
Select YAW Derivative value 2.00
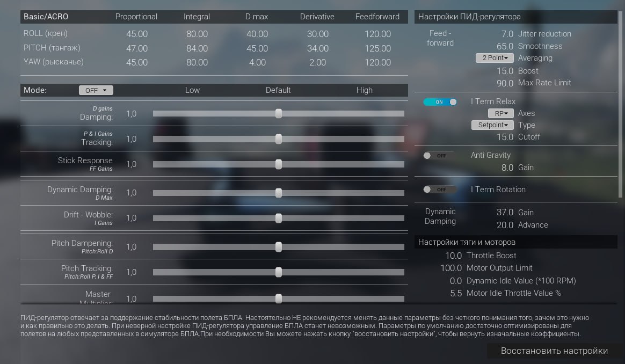point(318,63)
